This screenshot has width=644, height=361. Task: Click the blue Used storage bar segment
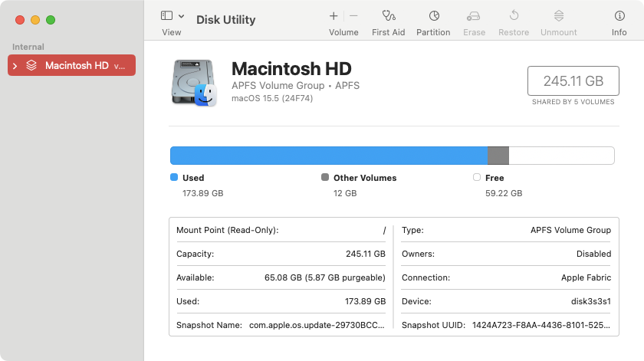[x=329, y=156]
